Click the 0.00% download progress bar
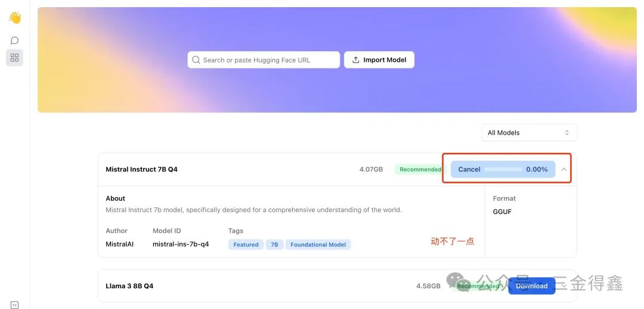 click(x=503, y=169)
